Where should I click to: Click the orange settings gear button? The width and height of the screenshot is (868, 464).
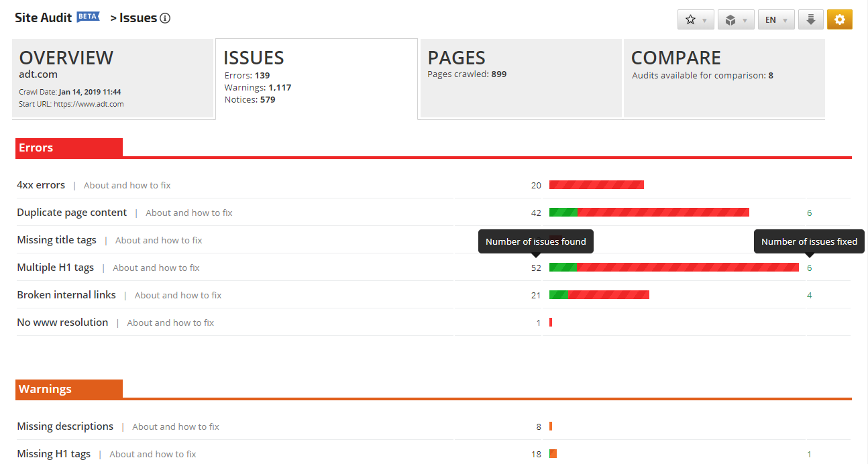839,19
